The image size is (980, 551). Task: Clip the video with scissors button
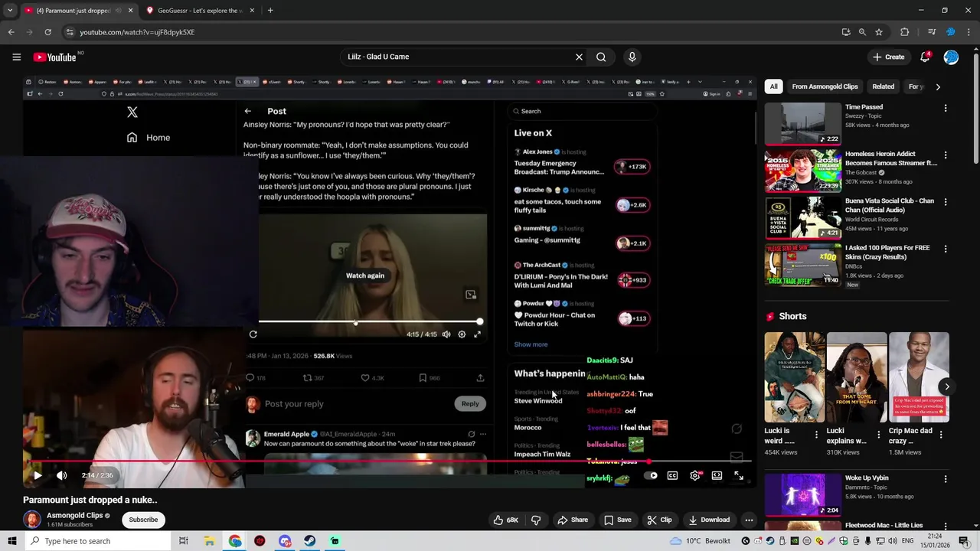[x=658, y=520]
